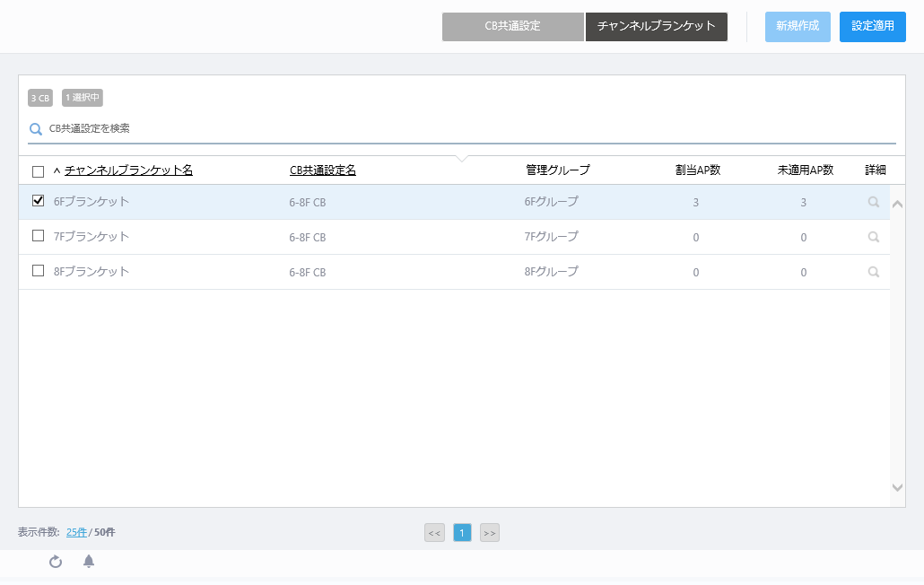Click the 割当AP数 column header
This screenshot has width=924, height=585.
click(x=698, y=170)
